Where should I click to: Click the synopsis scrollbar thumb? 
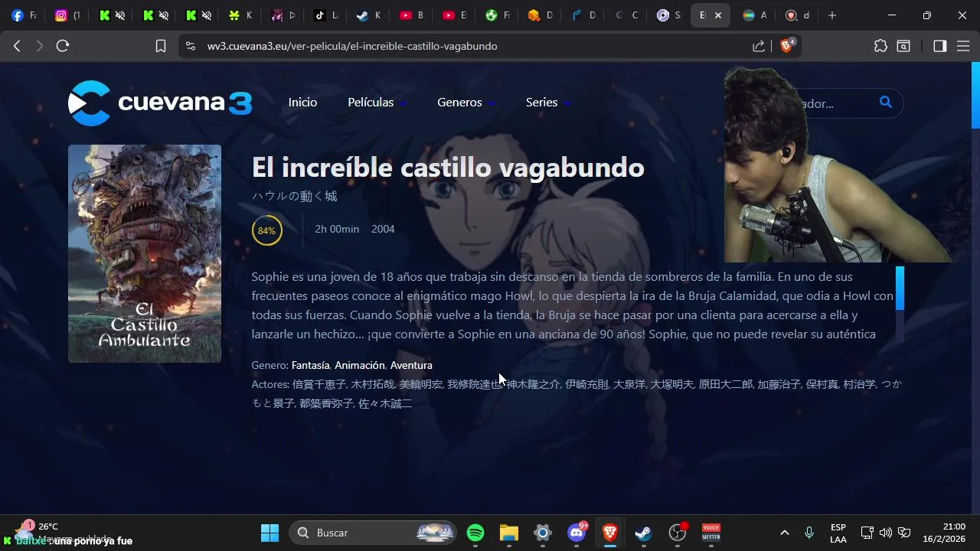coord(900,288)
